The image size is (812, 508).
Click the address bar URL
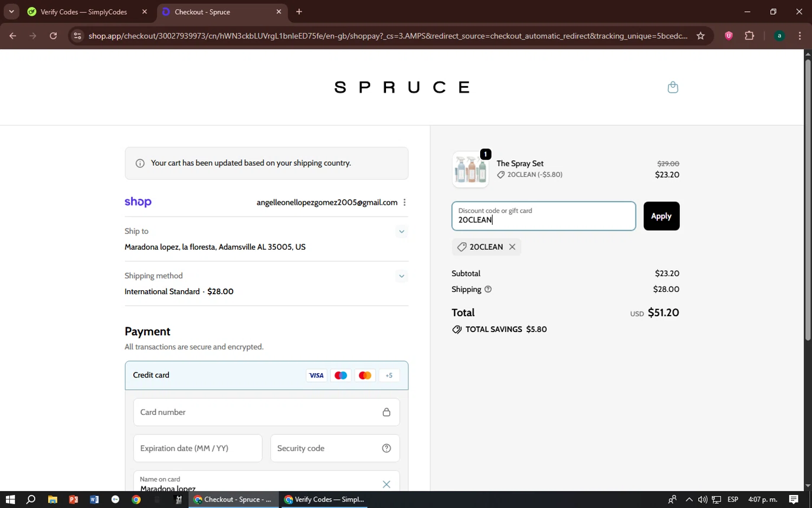pos(388,36)
